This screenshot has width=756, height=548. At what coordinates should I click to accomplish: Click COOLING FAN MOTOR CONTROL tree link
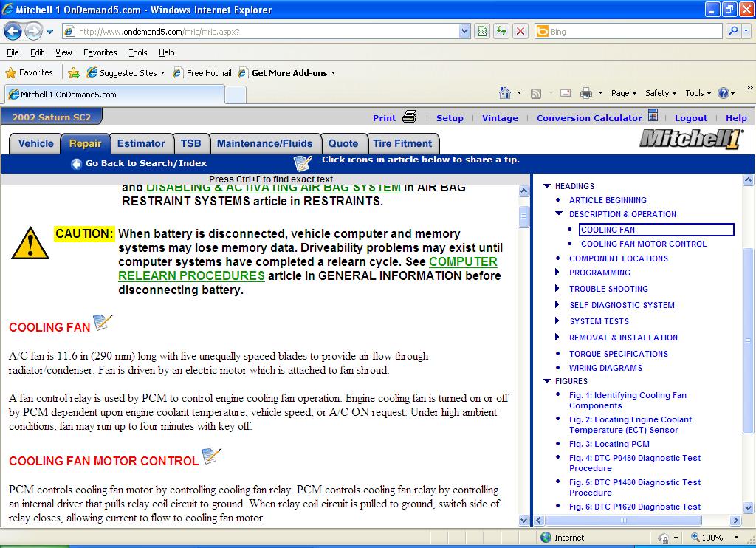(x=644, y=244)
